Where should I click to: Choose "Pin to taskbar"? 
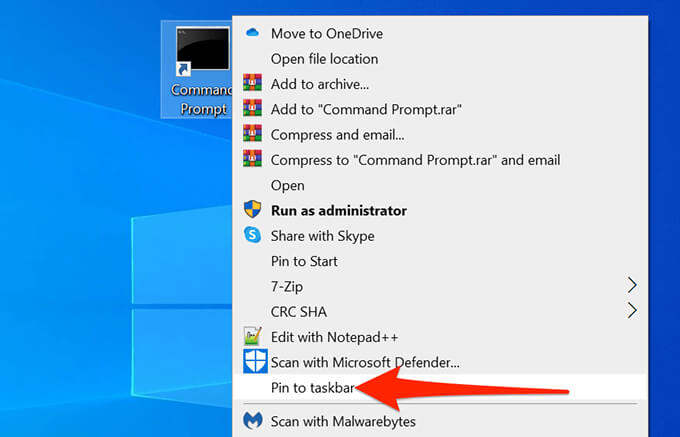pos(440,388)
